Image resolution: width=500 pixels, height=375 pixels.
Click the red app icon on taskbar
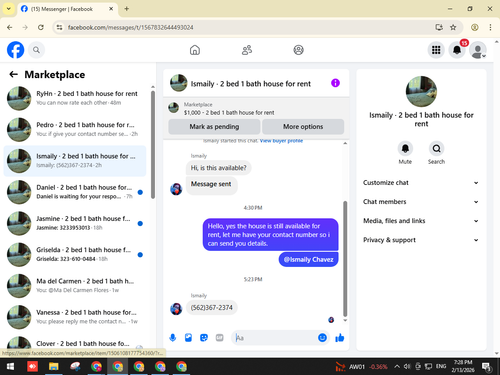(32, 367)
